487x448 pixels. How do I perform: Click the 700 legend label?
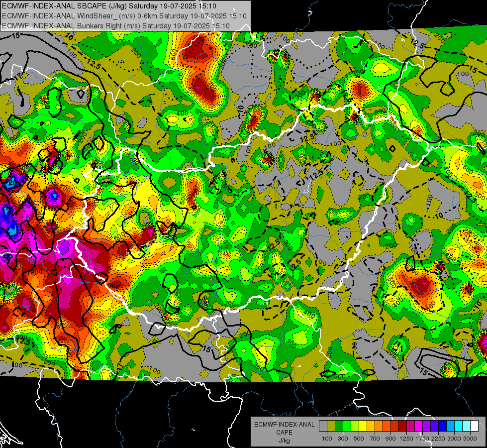[375, 439]
